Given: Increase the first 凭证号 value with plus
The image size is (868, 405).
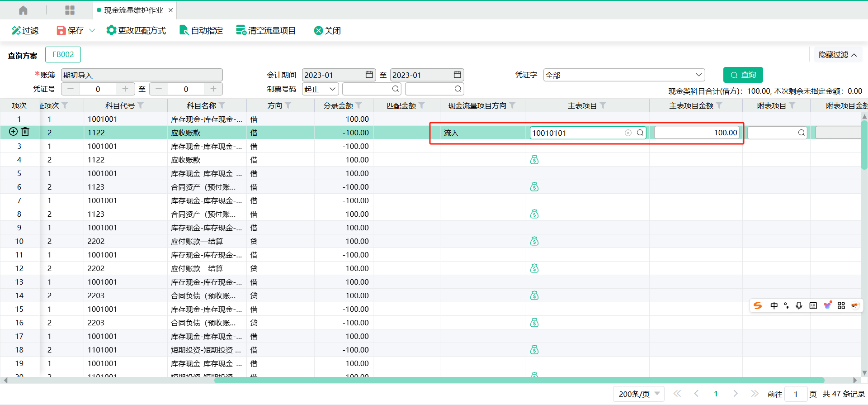Looking at the screenshot, I should 125,89.
